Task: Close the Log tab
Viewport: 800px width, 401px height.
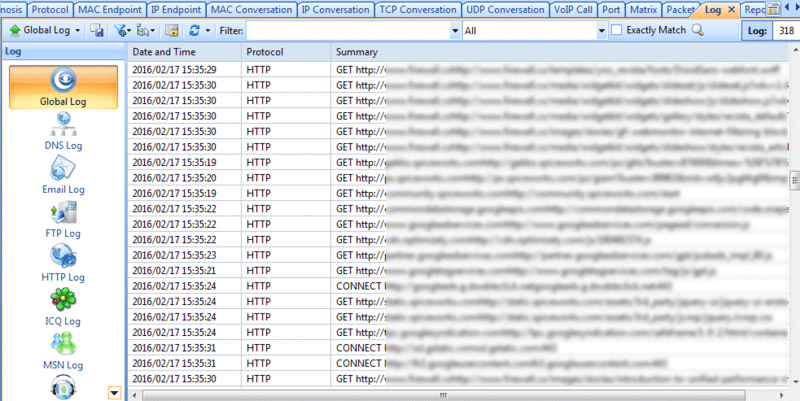Action: (731, 10)
